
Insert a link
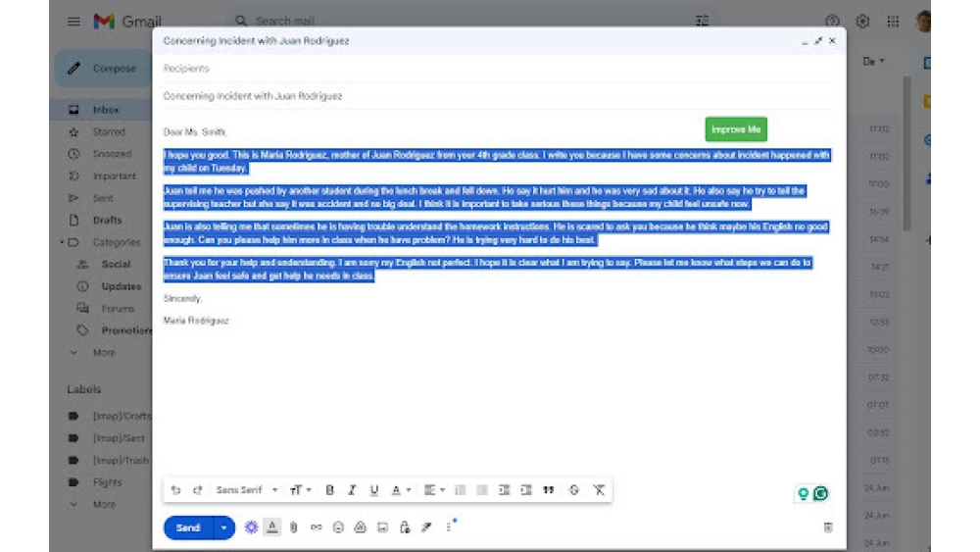(x=317, y=527)
